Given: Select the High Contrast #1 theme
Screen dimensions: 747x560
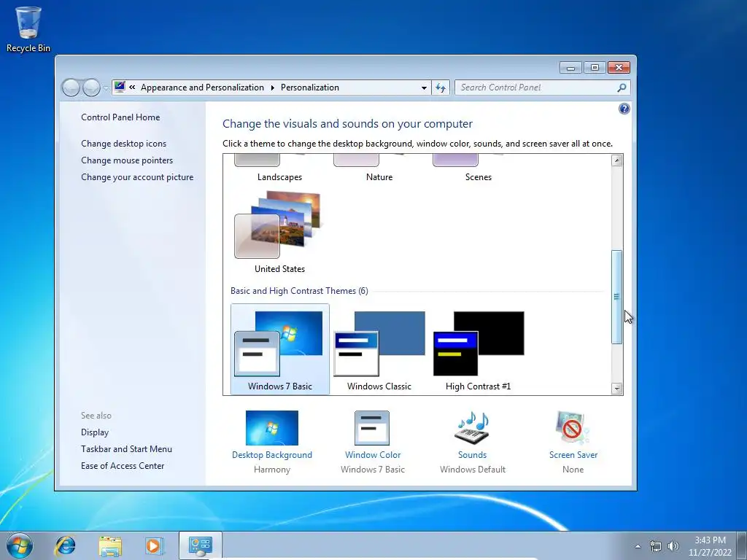Looking at the screenshot, I should pyautogui.click(x=479, y=349).
